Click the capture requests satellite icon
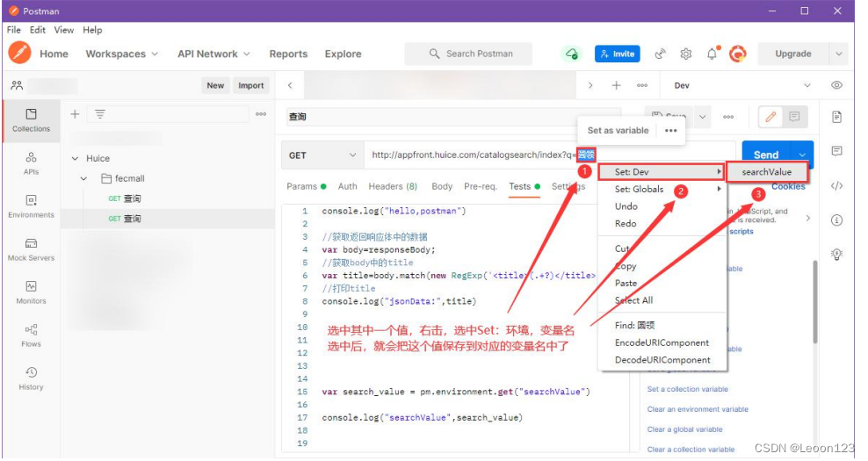This screenshot has height=461, width=868. click(660, 54)
